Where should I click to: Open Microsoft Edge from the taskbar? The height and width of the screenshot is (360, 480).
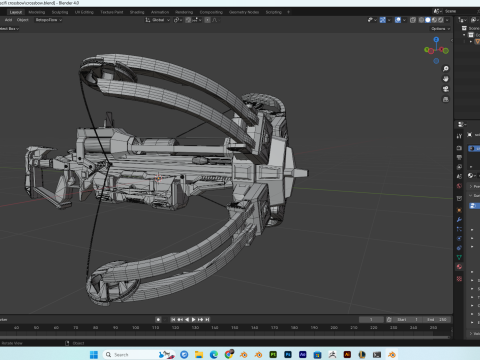tap(214, 355)
